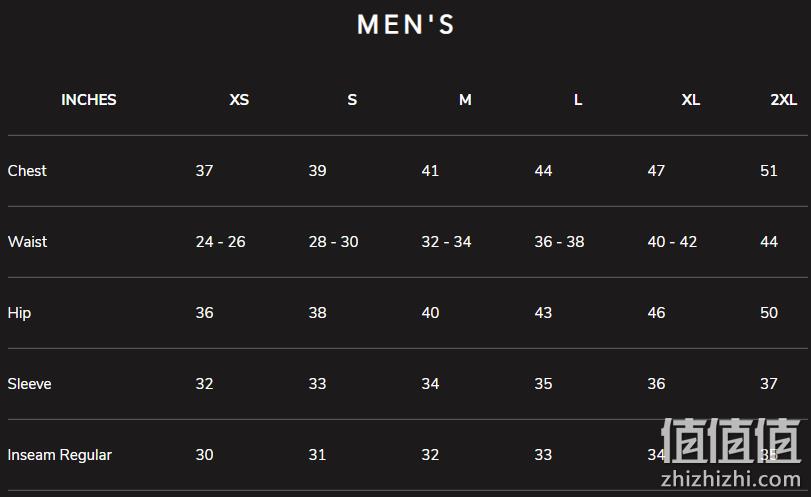Select the INCHES column header
The image size is (811, 497).
click(88, 99)
